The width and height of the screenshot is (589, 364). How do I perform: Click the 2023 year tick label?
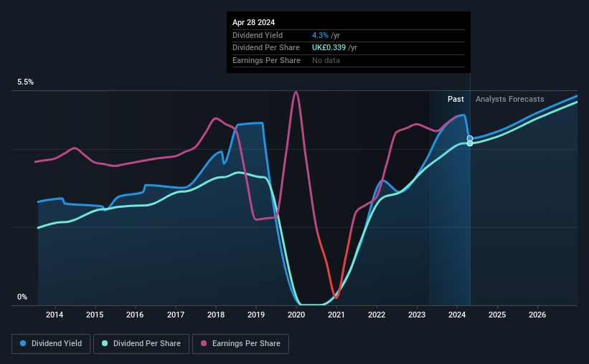point(417,315)
